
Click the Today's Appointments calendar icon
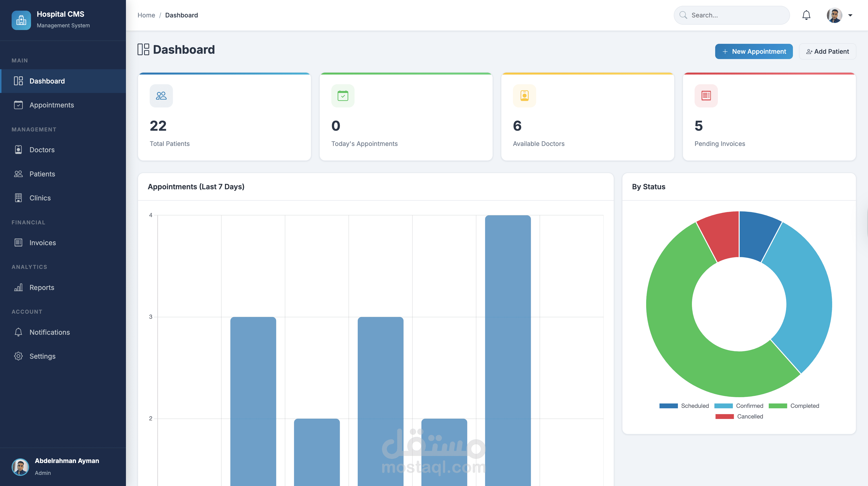tap(343, 96)
